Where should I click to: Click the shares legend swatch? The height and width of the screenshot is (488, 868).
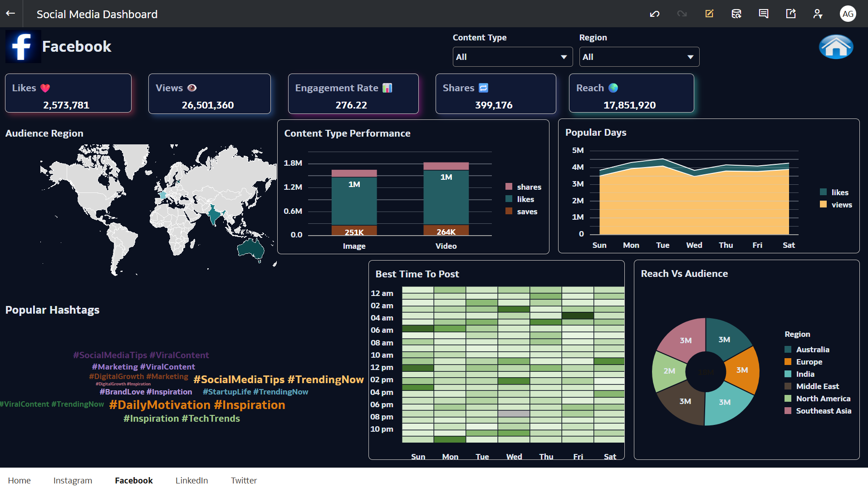[509, 187]
